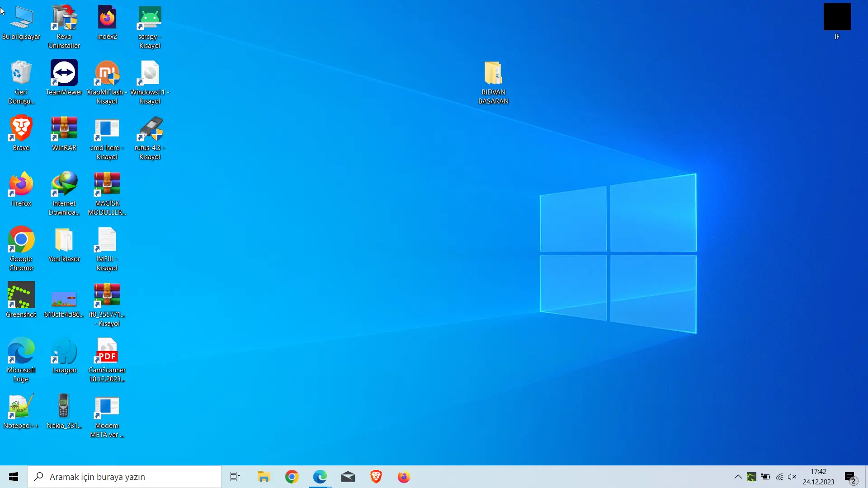Image resolution: width=868 pixels, height=488 pixels.
Task: Open File Explorer from the taskbar
Action: click(264, 477)
